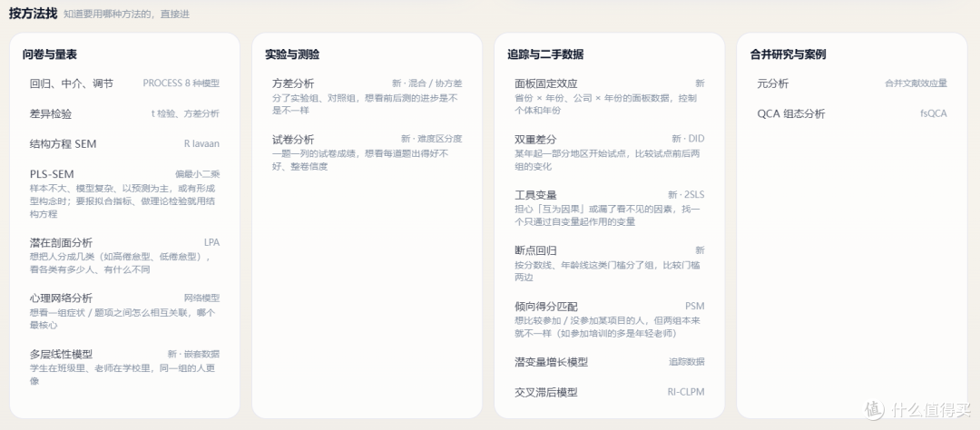Click the 新 · 2SLS tag
The image size is (980, 430).
tap(686, 194)
